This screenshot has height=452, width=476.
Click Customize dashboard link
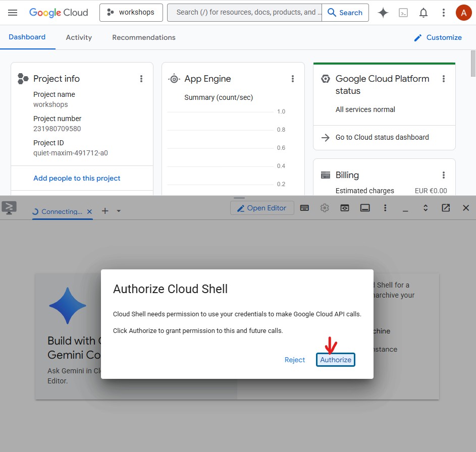coord(438,37)
